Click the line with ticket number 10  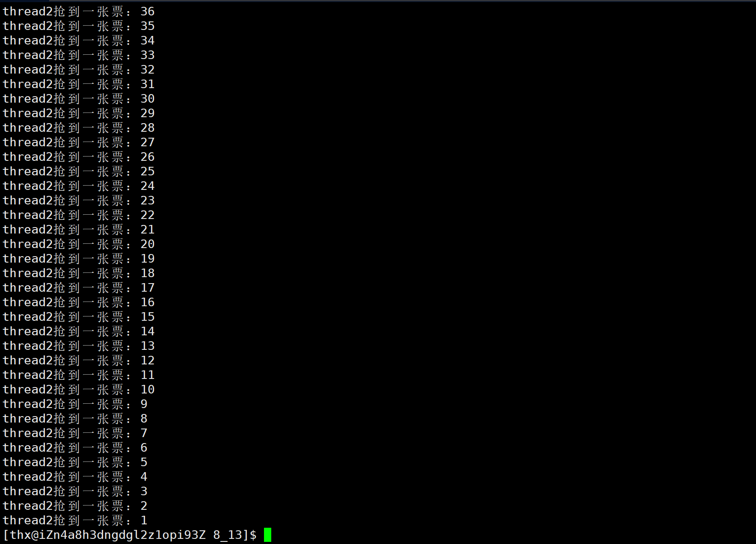point(79,390)
